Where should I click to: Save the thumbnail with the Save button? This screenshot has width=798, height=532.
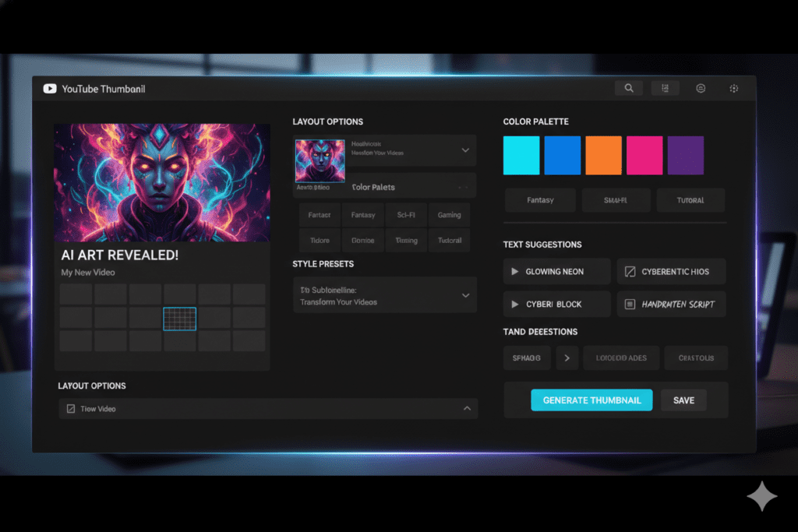(683, 400)
